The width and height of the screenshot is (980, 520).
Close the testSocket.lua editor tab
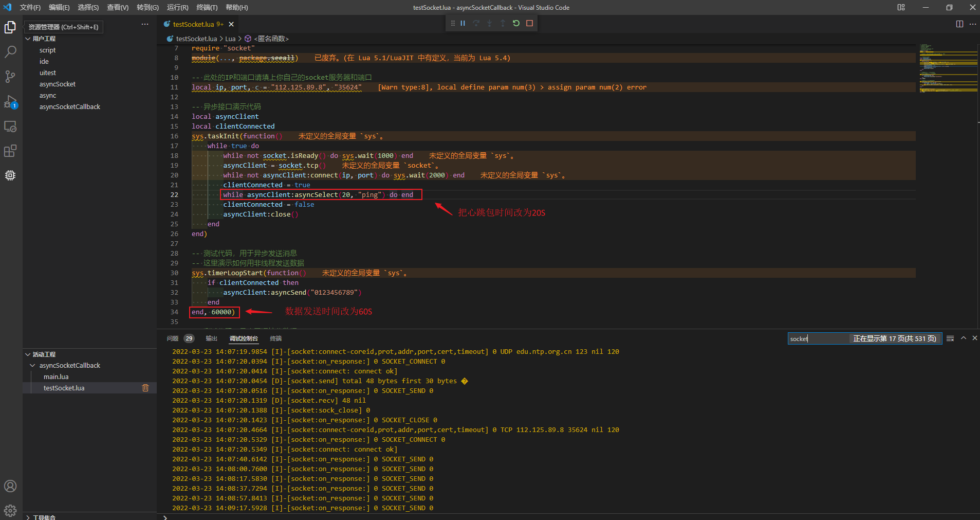(x=231, y=24)
